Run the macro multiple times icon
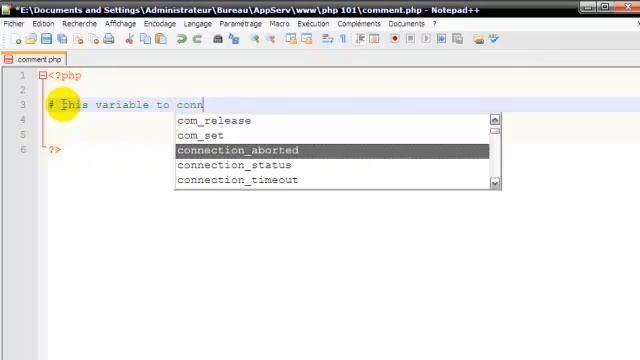Viewport: 640px width, 360px height. [x=442, y=39]
